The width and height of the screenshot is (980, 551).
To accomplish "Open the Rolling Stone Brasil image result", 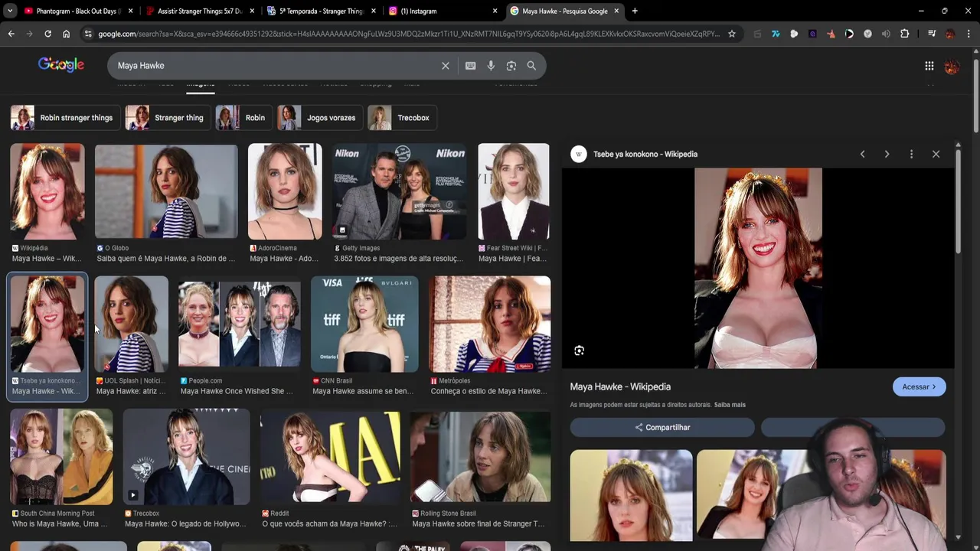I will point(480,456).
